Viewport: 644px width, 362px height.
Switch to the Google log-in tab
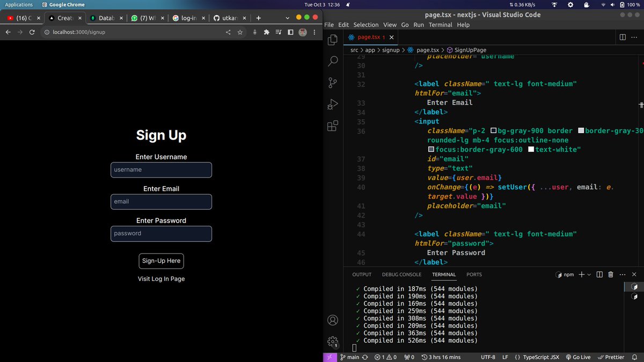coord(189,18)
